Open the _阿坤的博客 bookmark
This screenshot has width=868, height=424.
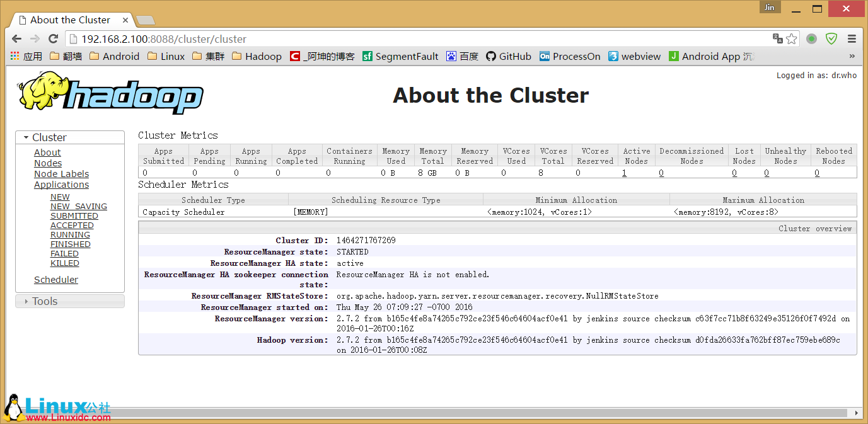pos(327,56)
